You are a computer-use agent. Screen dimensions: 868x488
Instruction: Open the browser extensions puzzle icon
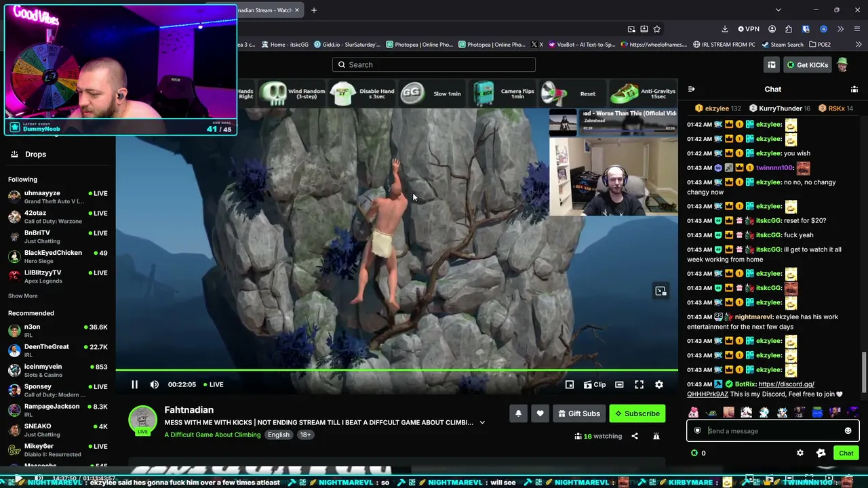(789, 29)
